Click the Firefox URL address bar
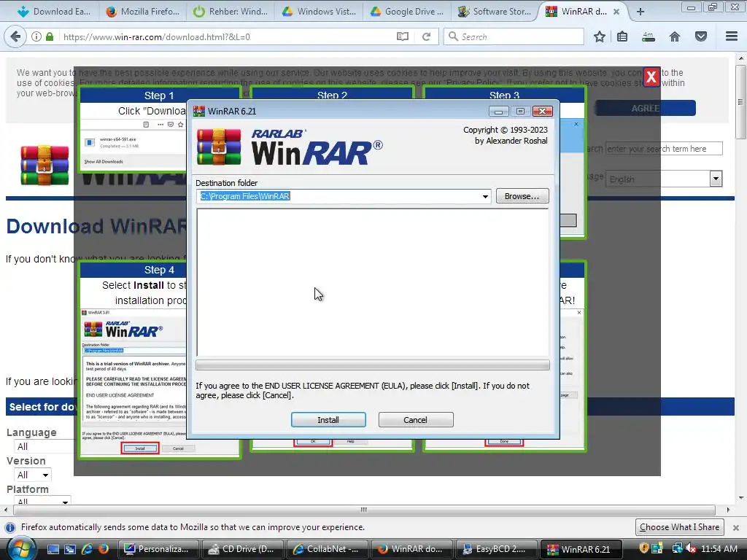 pos(226,36)
